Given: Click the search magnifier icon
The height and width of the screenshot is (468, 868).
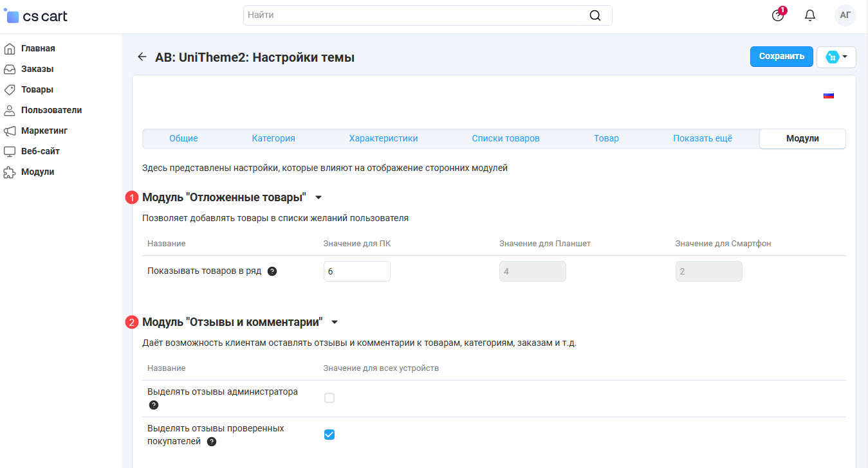Looking at the screenshot, I should 595,15.
